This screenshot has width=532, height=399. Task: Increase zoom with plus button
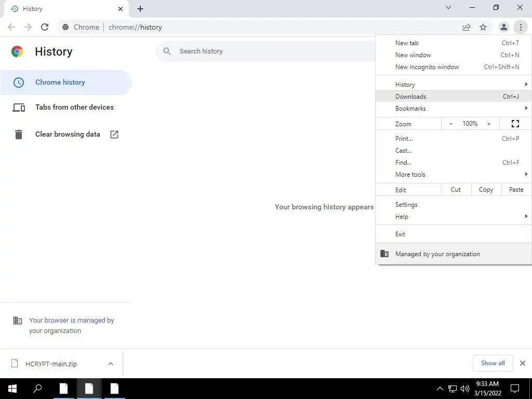pyautogui.click(x=489, y=124)
